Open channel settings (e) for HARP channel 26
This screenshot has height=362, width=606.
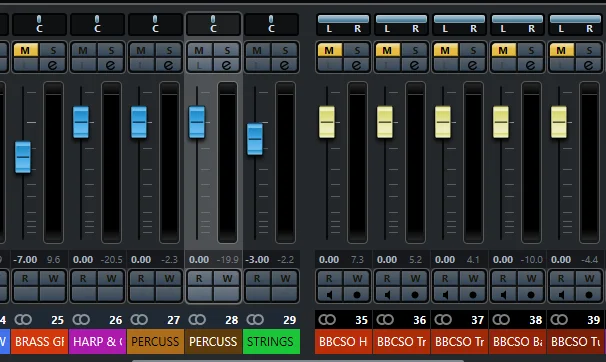(x=111, y=65)
